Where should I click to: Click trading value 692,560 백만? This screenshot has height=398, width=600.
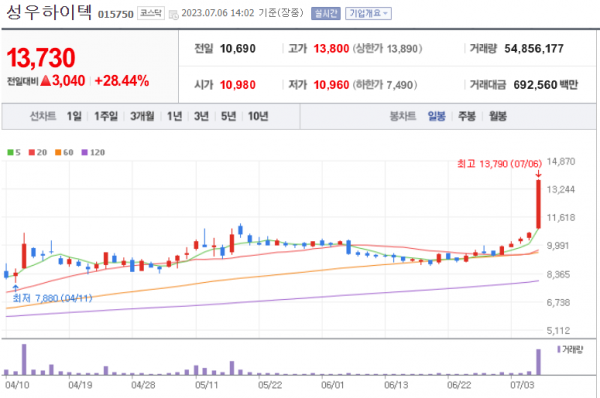(546, 85)
